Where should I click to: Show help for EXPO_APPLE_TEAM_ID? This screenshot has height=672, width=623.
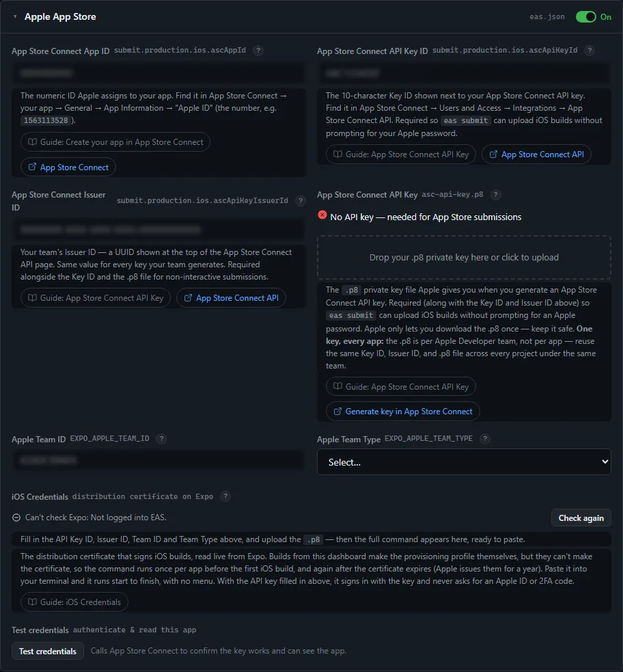pyautogui.click(x=161, y=439)
